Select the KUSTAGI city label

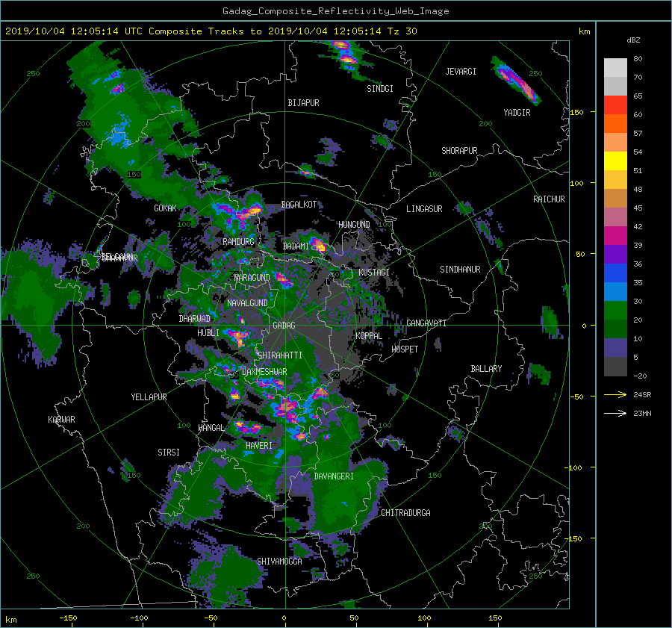point(374,273)
